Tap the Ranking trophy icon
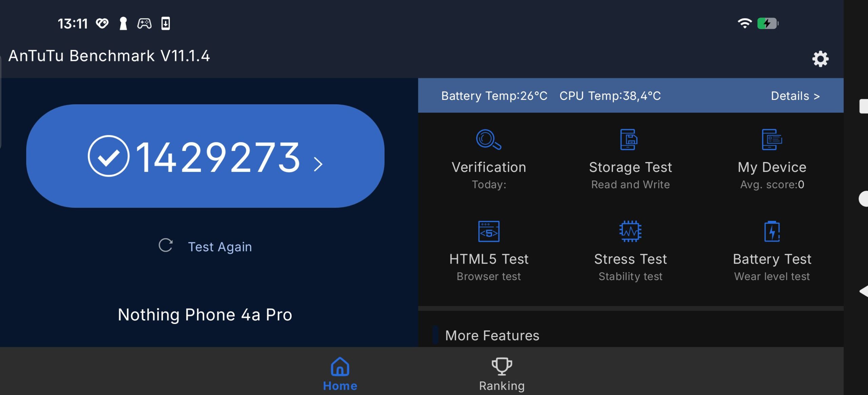 point(502,367)
